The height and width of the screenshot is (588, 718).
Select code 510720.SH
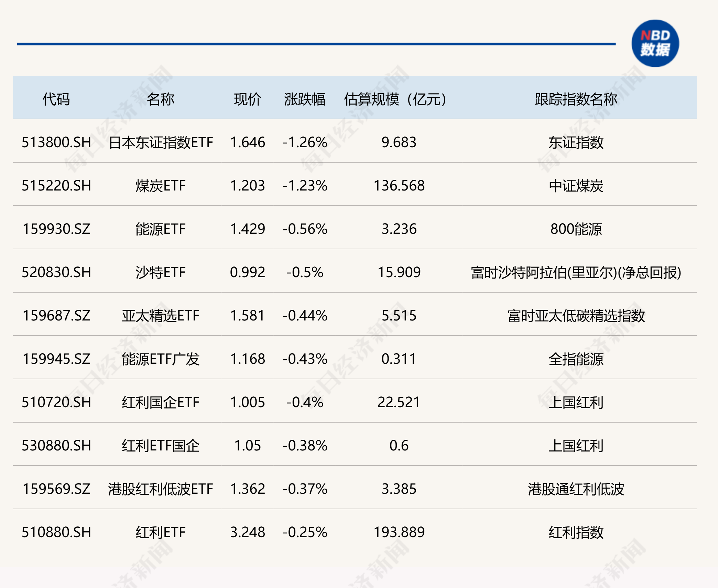click(x=56, y=402)
